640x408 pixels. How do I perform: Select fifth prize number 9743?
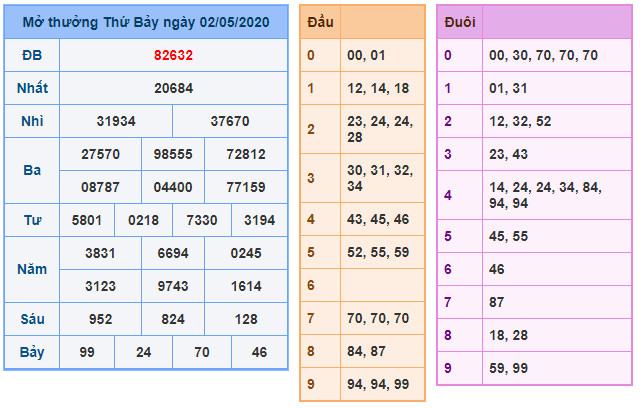173,286
